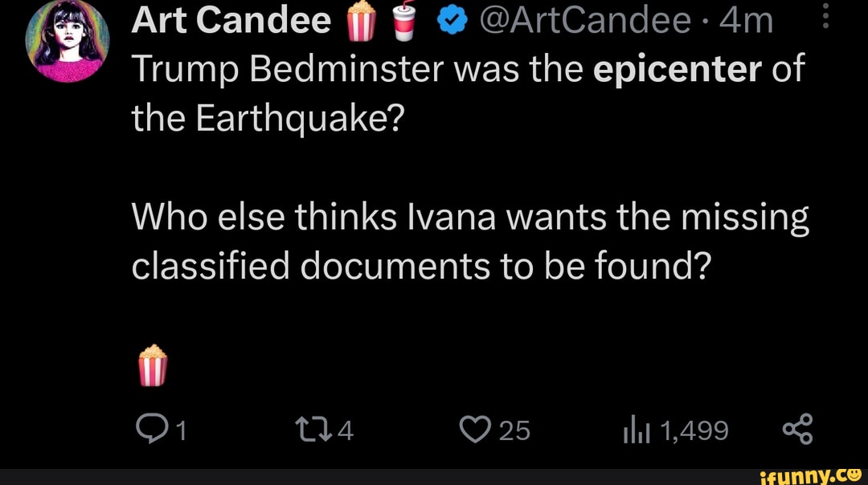Viewport: 868px width, 485px height.
Task: Like the tweet with the heart icon
Action: point(477,431)
